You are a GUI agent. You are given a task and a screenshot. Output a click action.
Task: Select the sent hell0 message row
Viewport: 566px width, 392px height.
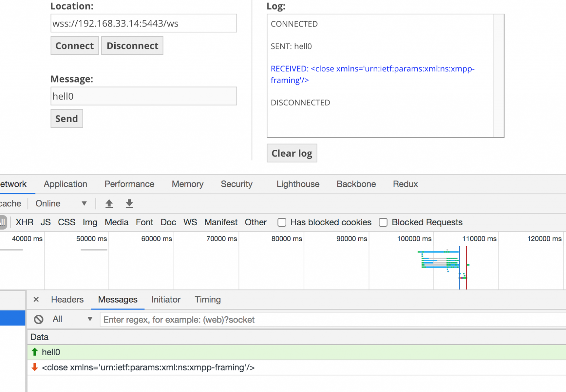tap(147, 352)
